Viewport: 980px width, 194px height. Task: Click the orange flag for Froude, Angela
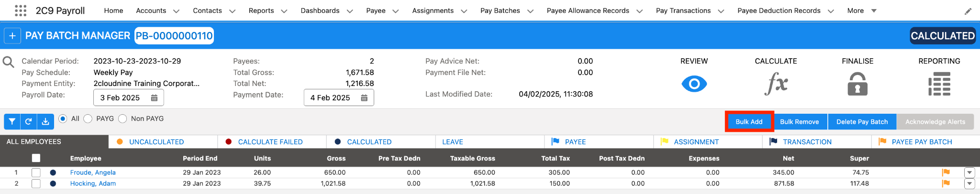tap(946, 172)
